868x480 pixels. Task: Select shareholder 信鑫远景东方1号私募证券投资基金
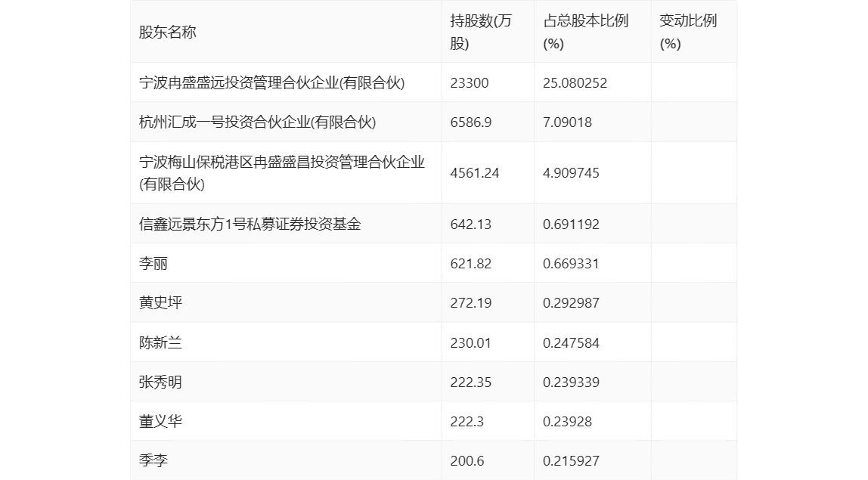[x=250, y=225]
